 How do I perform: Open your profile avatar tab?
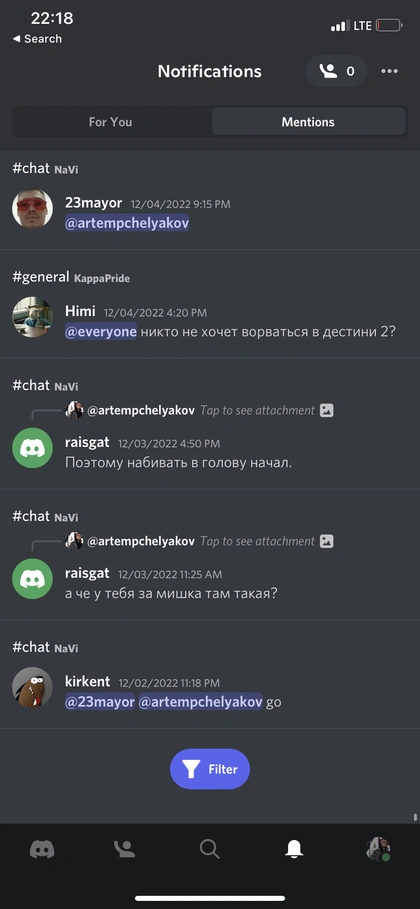click(x=378, y=849)
